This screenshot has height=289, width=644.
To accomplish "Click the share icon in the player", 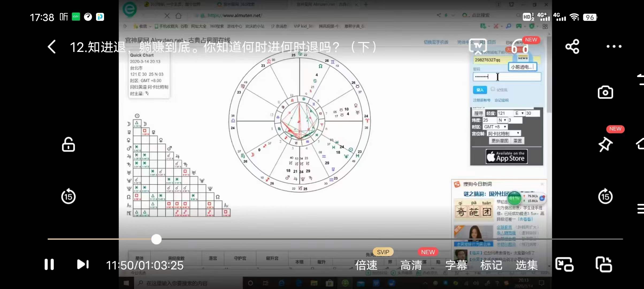I will pos(572,47).
